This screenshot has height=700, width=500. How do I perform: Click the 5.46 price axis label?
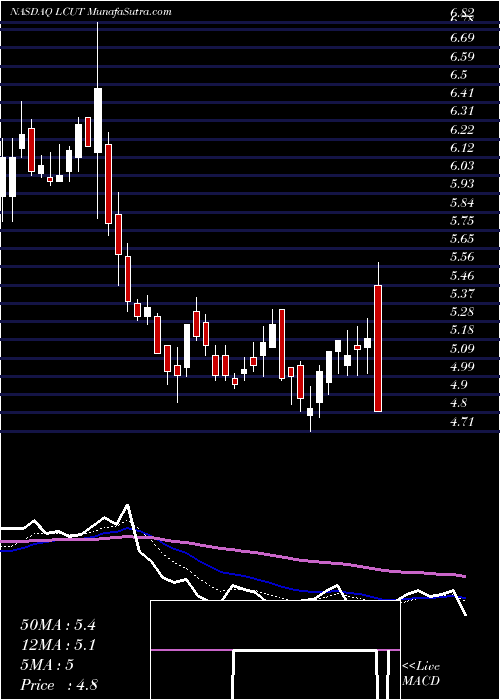coord(462,275)
